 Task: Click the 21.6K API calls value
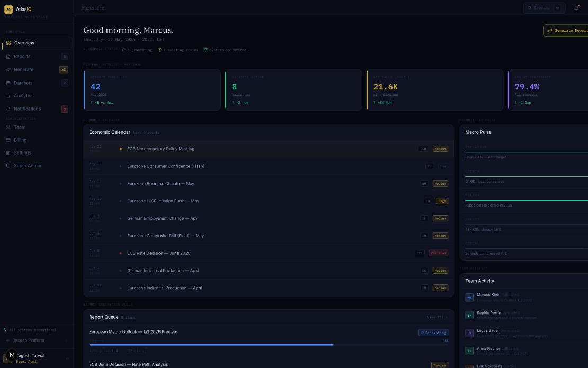point(386,87)
